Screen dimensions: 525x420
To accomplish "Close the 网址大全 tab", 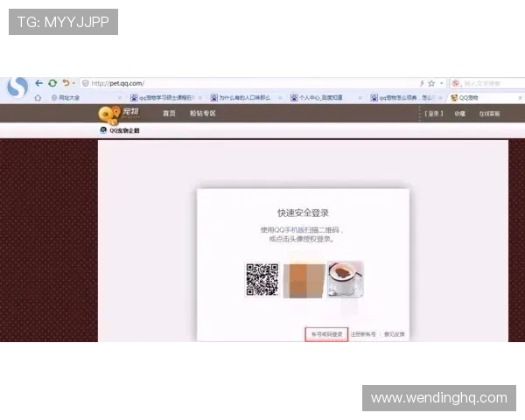I will pyautogui.click(x=120, y=98).
